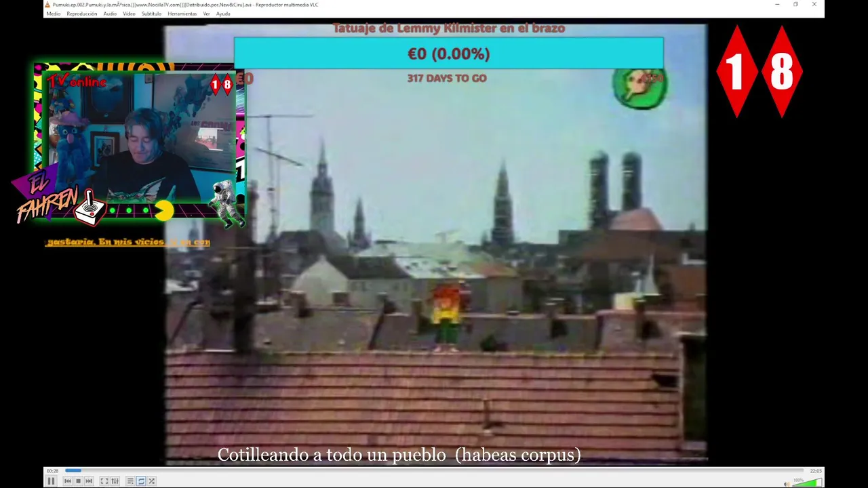Open the Medio menu
This screenshot has height=488, width=868.
(x=53, y=14)
